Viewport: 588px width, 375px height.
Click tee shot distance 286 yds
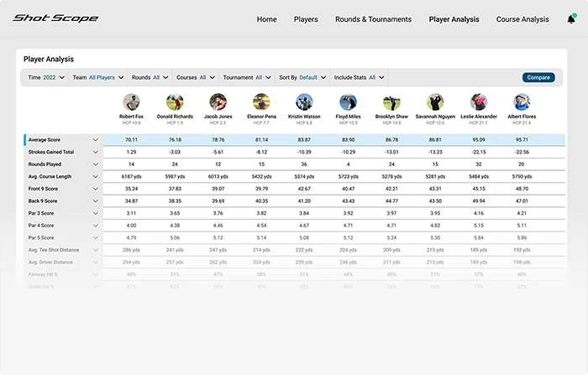(x=131, y=250)
